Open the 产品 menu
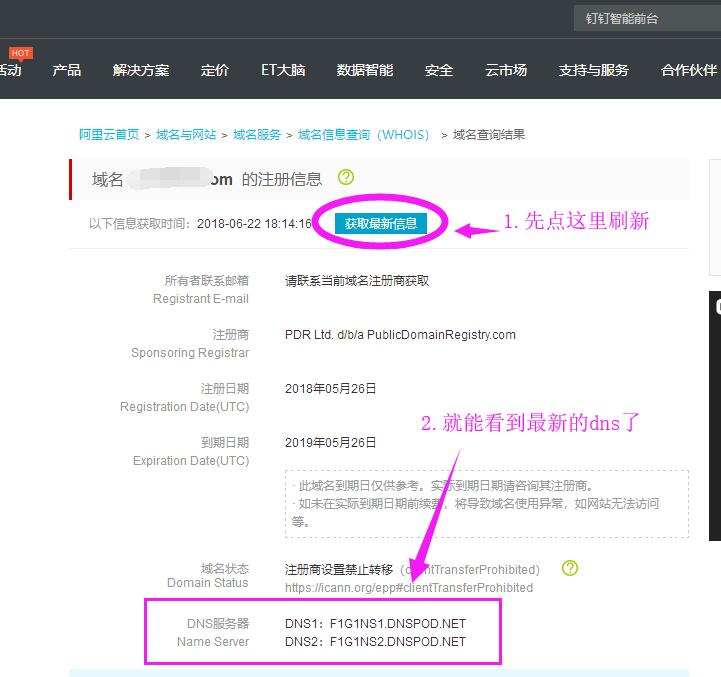This screenshot has height=677, width=721. [x=67, y=70]
